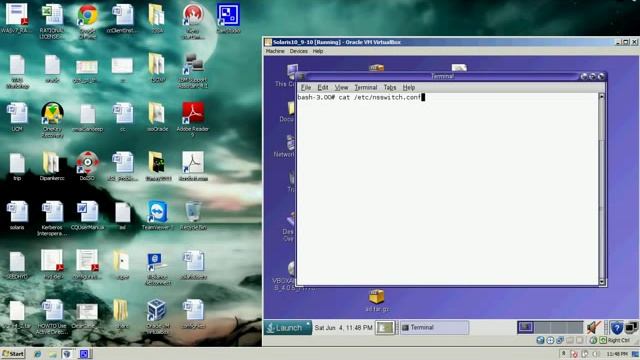The height and width of the screenshot is (360, 640).
Task: Click the terminal vertical scrollbar down arrow
Action: (x=602, y=282)
